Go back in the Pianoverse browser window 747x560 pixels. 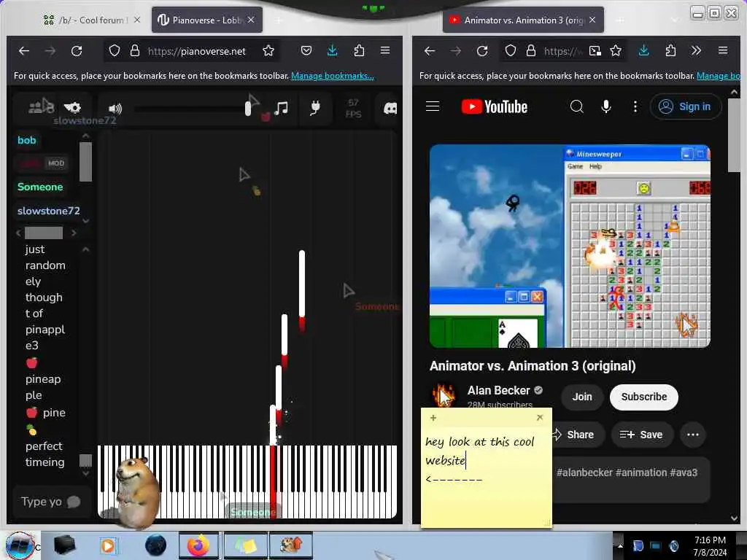coord(24,50)
